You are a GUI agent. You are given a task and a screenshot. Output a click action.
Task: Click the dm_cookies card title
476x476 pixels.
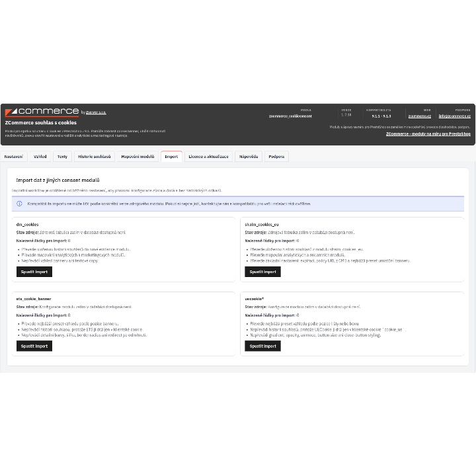pos(27,225)
